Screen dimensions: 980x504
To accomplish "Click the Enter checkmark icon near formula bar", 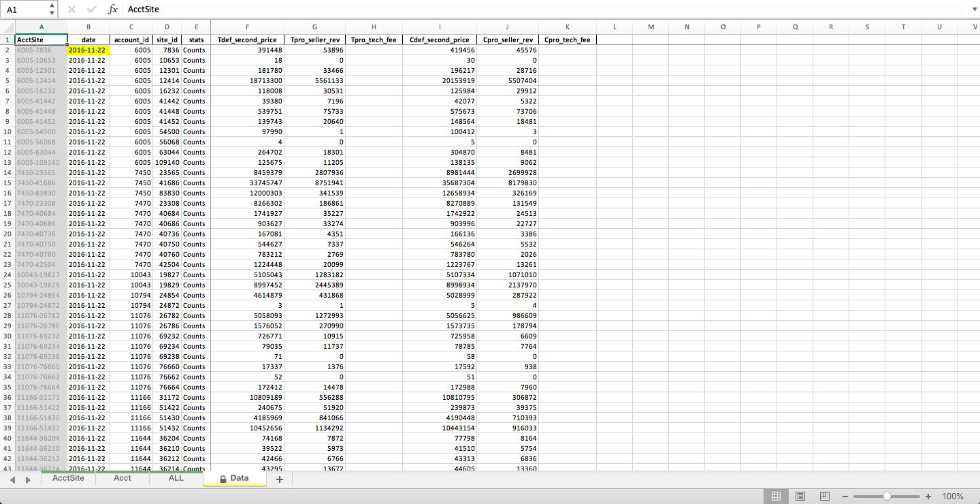I will [x=91, y=9].
